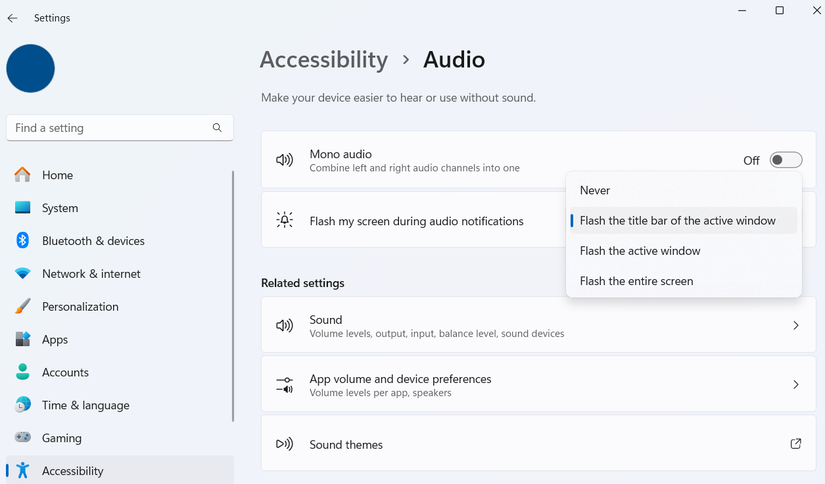The image size is (825, 484).
Task: Click the Accessibility breadcrumb link
Action: tap(323, 60)
